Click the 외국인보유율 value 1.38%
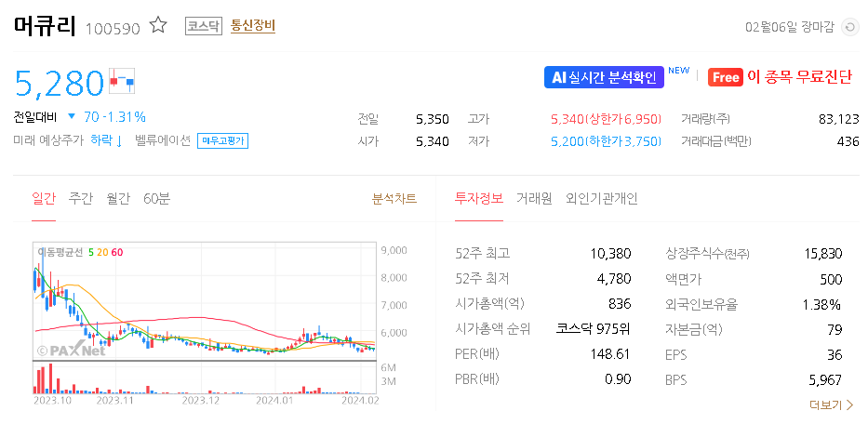 821,304
